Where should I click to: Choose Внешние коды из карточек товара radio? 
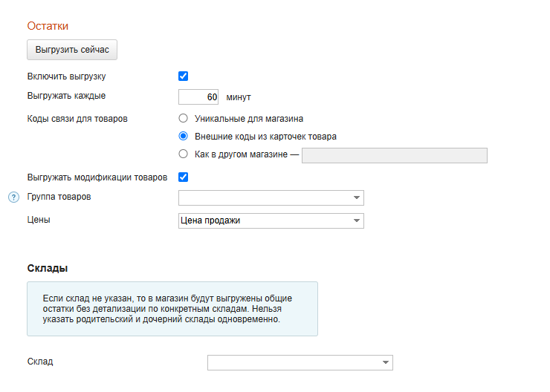pyautogui.click(x=183, y=137)
